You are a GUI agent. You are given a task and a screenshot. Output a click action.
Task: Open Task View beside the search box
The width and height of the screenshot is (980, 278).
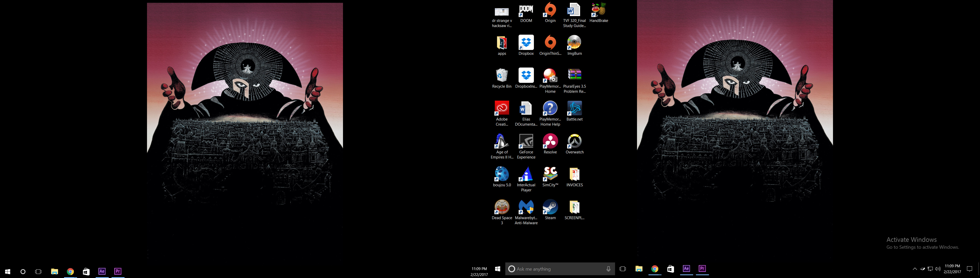623,269
